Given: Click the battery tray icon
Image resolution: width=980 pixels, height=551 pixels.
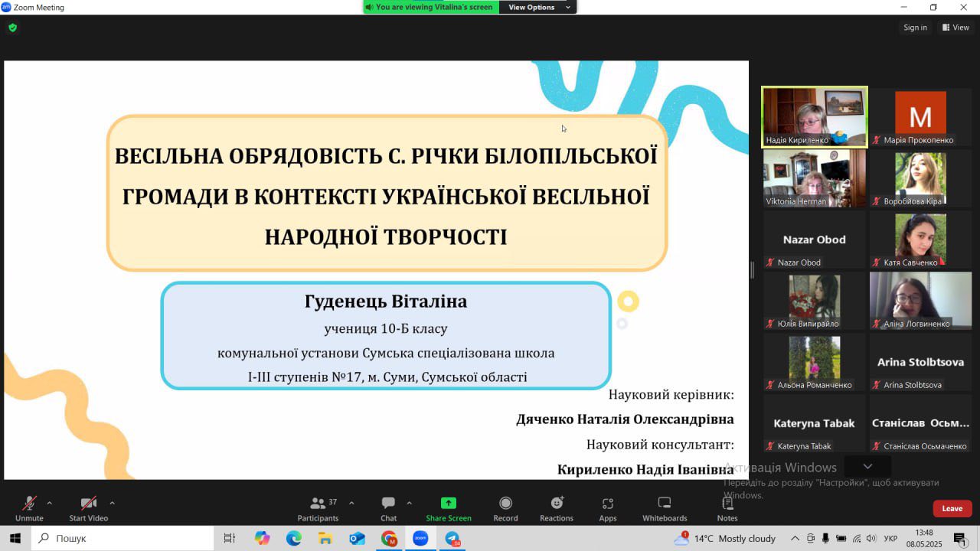Looking at the screenshot, I should coord(841,539).
